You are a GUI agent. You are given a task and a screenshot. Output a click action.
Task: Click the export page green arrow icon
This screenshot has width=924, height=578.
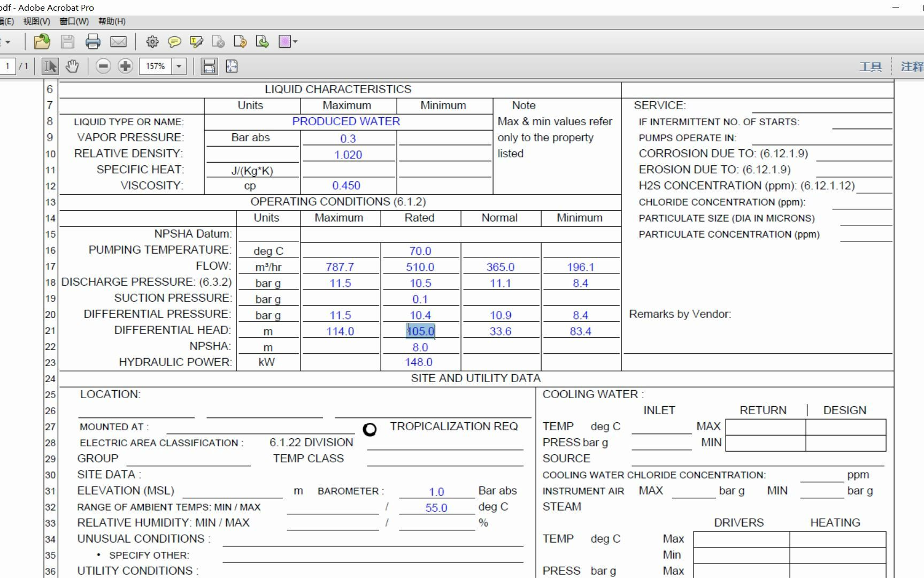(x=262, y=42)
